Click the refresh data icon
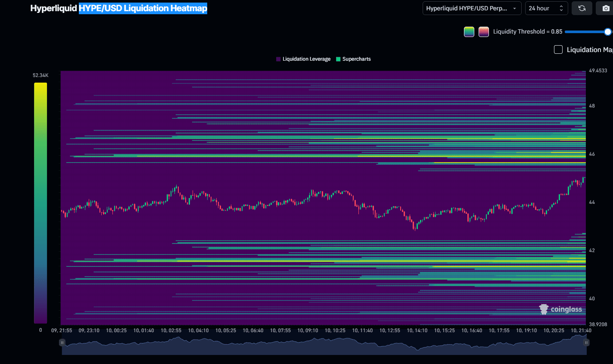 (x=582, y=8)
